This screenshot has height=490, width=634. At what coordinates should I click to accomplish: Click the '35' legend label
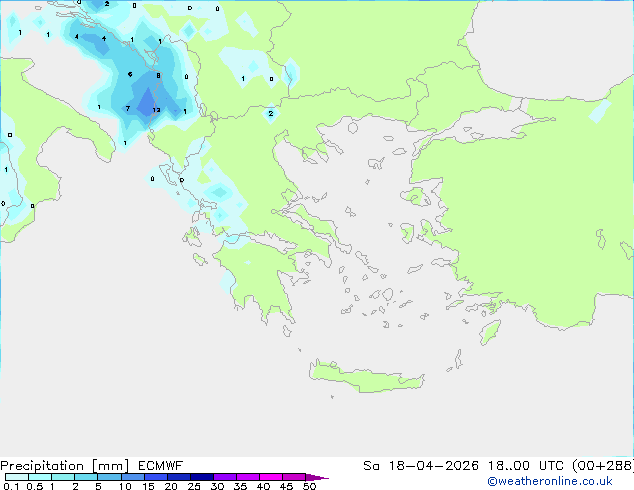(240, 486)
